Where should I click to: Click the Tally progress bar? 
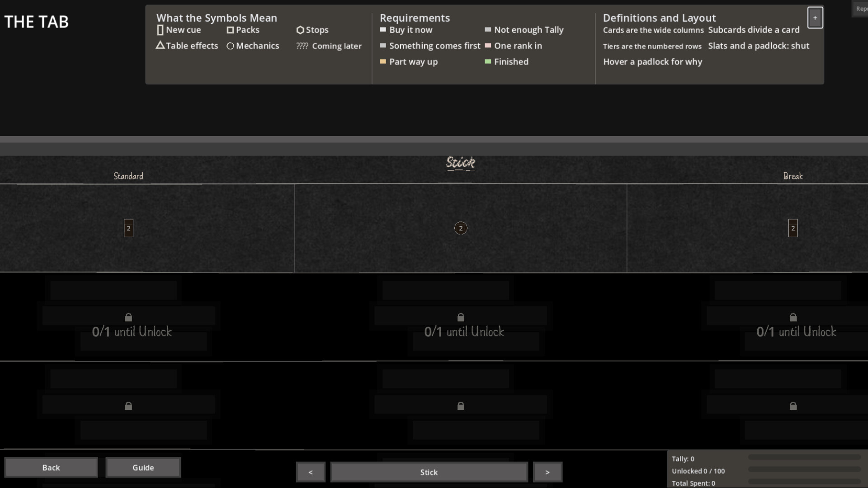click(x=804, y=457)
